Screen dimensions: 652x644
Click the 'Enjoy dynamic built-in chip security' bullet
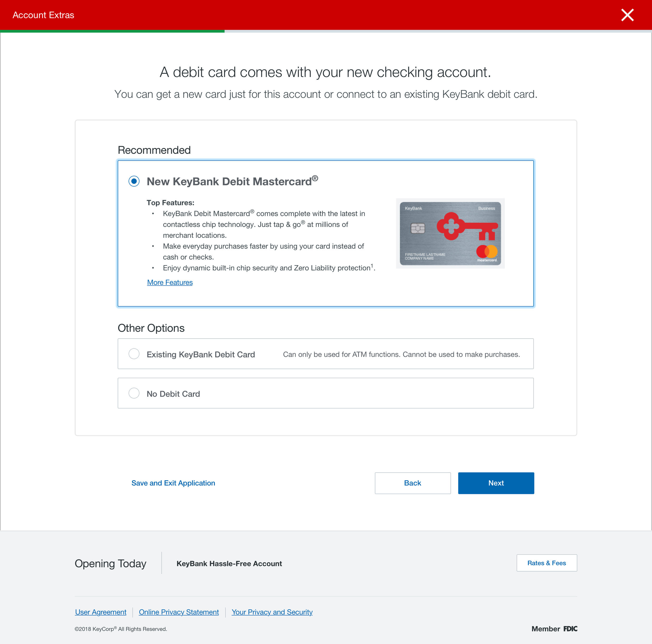coord(269,268)
